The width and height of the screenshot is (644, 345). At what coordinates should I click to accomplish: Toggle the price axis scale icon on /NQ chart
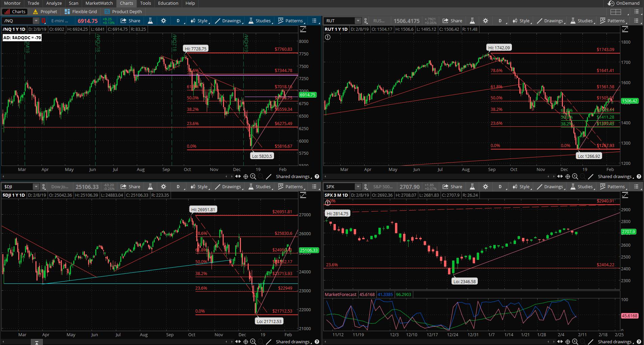(x=303, y=29)
